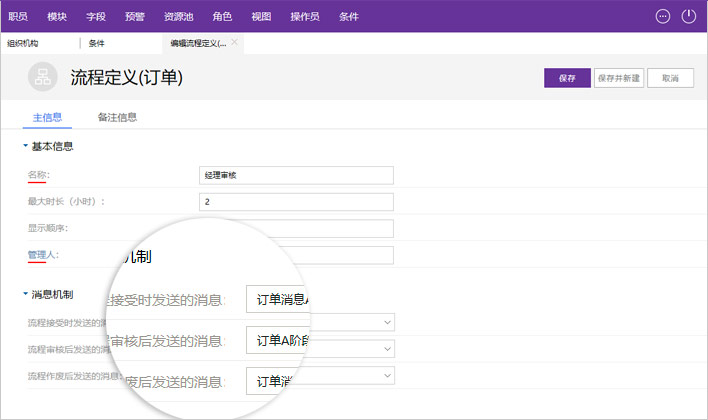708x420 pixels.
Task: Switch to the 备注信息 tab
Action: (117, 117)
